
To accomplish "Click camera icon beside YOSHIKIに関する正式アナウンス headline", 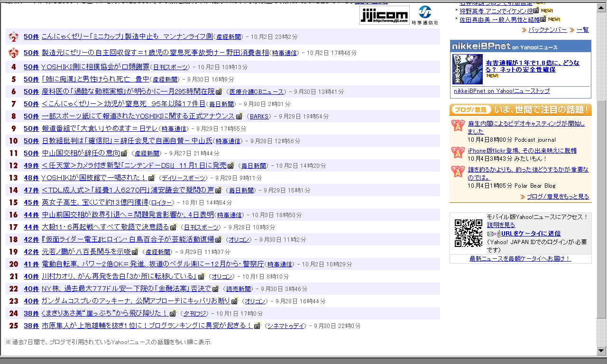I will 239,116.
